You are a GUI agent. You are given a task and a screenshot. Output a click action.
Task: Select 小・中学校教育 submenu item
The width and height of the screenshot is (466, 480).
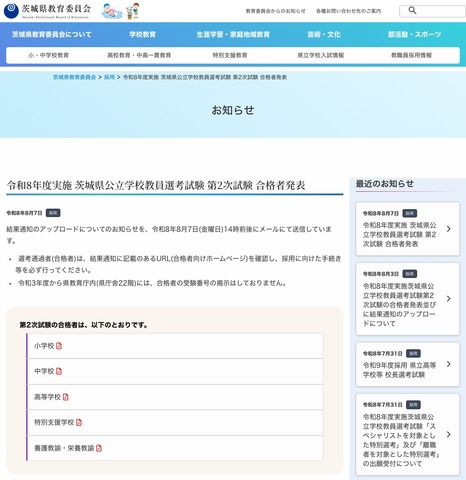click(48, 55)
